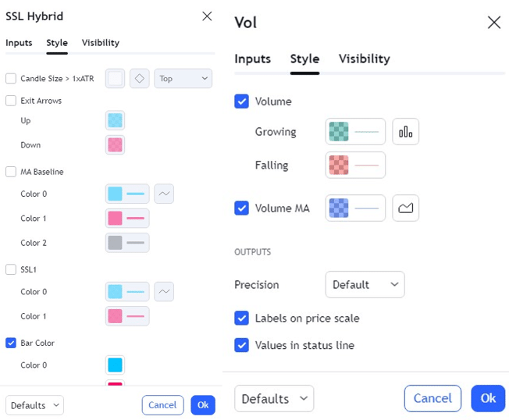Open Precision Default dropdown
The height and width of the screenshot is (420, 509).
tap(365, 285)
